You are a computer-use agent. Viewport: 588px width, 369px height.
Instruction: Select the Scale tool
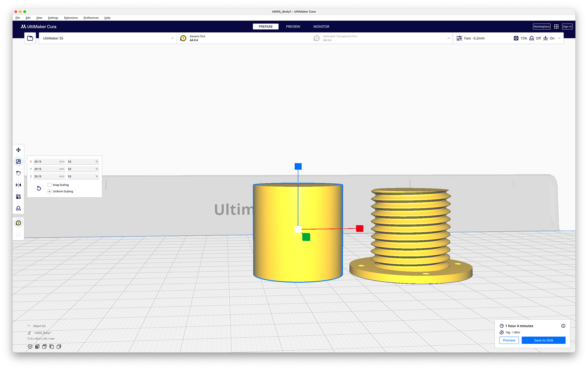[x=18, y=162]
